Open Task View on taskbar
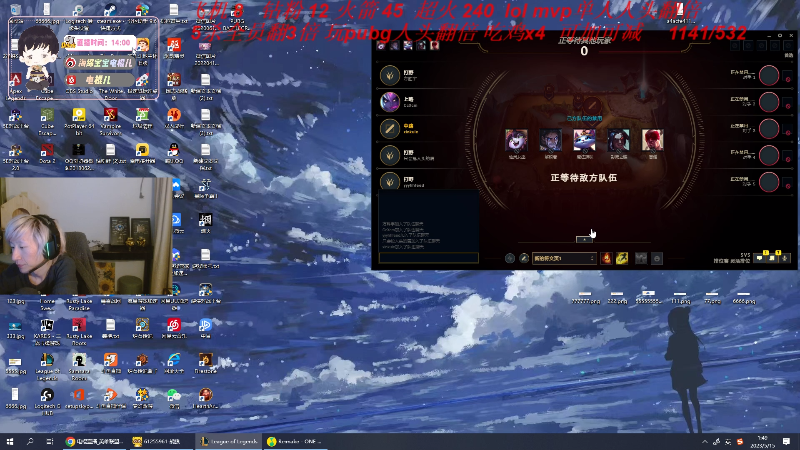This screenshot has height=450, width=800. (49, 441)
